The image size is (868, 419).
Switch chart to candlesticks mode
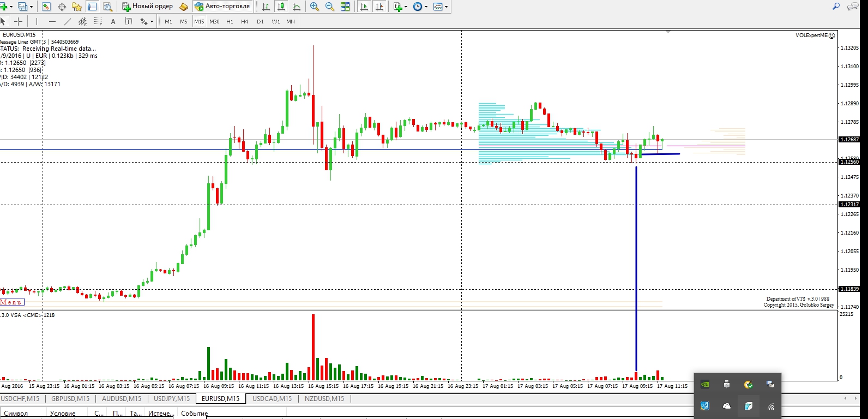pyautogui.click(x=281, y=7)
